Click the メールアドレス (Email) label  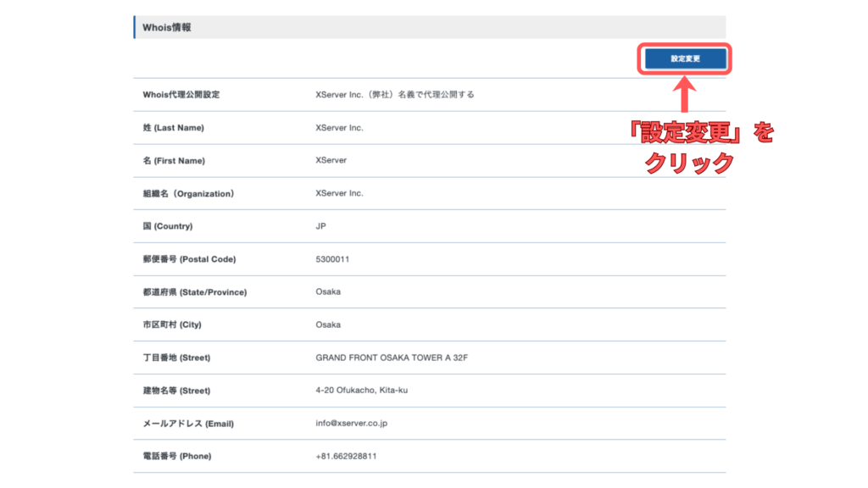pyautogui.click(x=188, y=424)
